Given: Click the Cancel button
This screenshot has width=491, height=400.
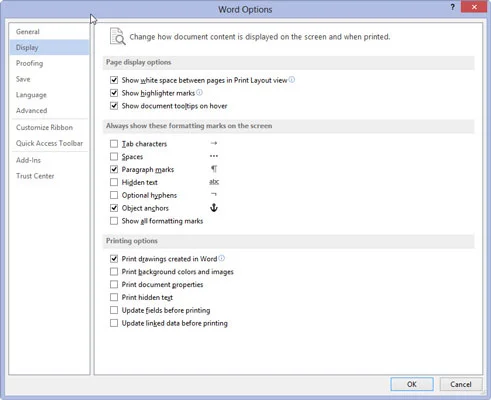Looking at the screenshot, I should click(461, 384).
